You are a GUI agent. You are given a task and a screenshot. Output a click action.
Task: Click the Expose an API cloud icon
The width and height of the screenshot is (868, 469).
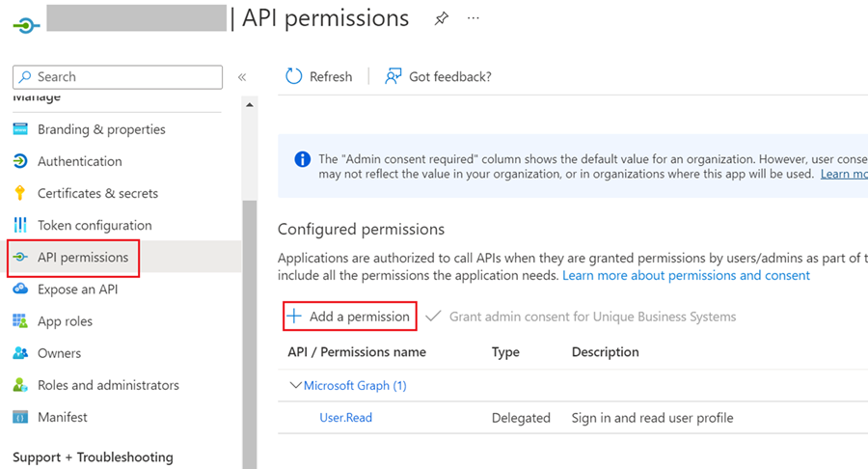click(20, 290)
